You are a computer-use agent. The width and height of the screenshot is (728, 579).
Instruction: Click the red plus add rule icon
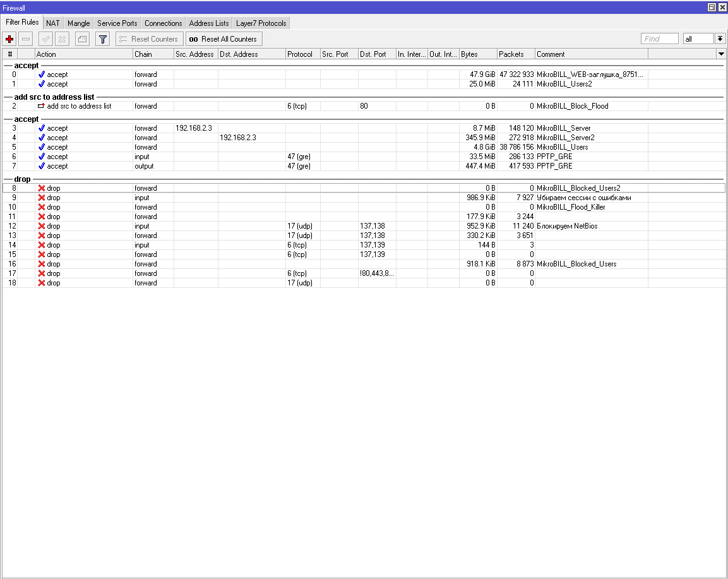point(9,39)
